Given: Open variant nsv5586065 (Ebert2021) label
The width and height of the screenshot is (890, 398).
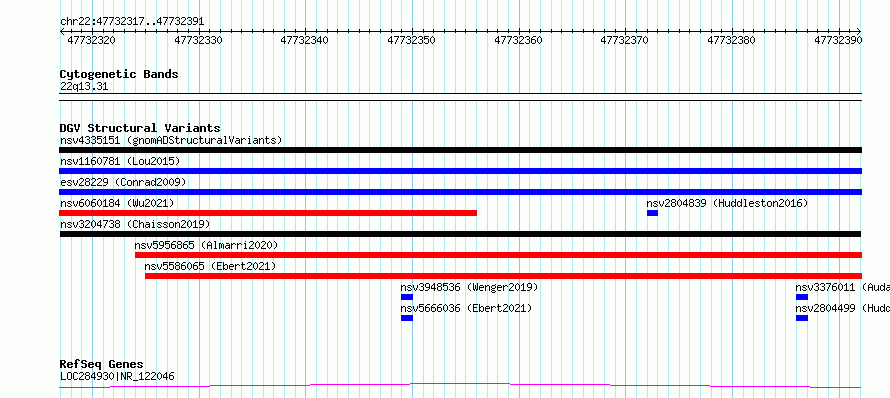Looking at the screenshot, I should 210,266.
